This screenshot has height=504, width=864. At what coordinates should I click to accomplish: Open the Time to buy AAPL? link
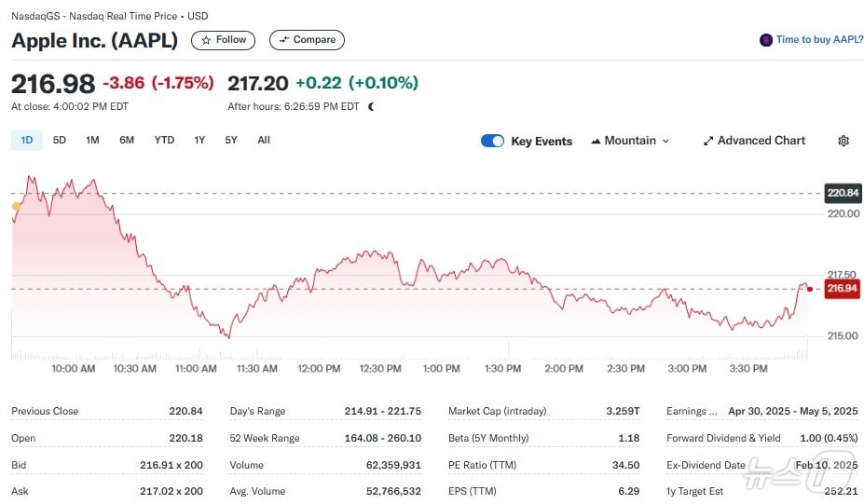(x=819, y=40)
